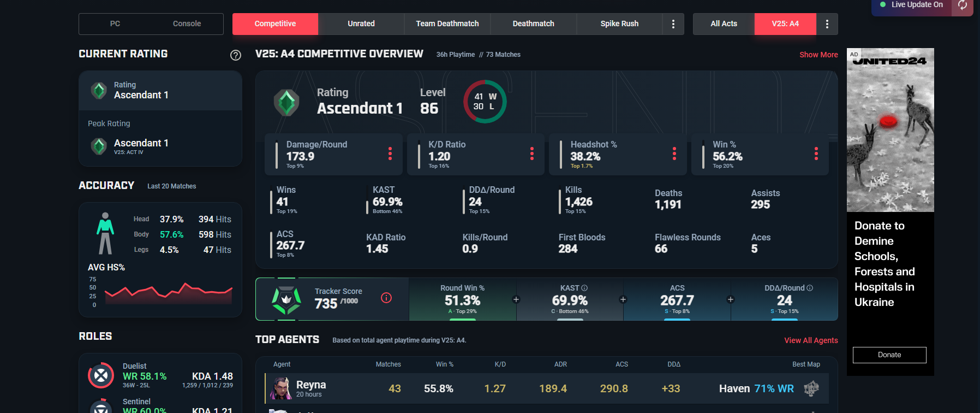Click the Tracker Score 735 value
The height and width of the screenshot is (413, 980).
(x=326, y=303)
